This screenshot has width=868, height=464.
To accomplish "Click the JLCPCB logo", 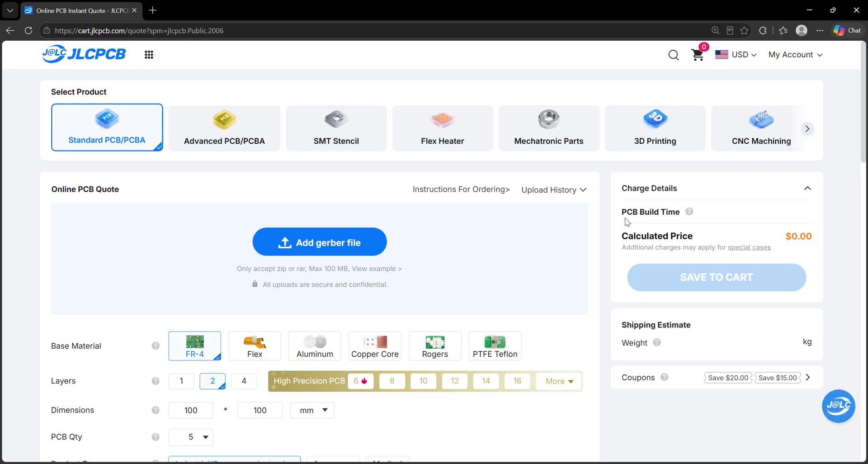I will pyautogui.click(x=84, y=54).
